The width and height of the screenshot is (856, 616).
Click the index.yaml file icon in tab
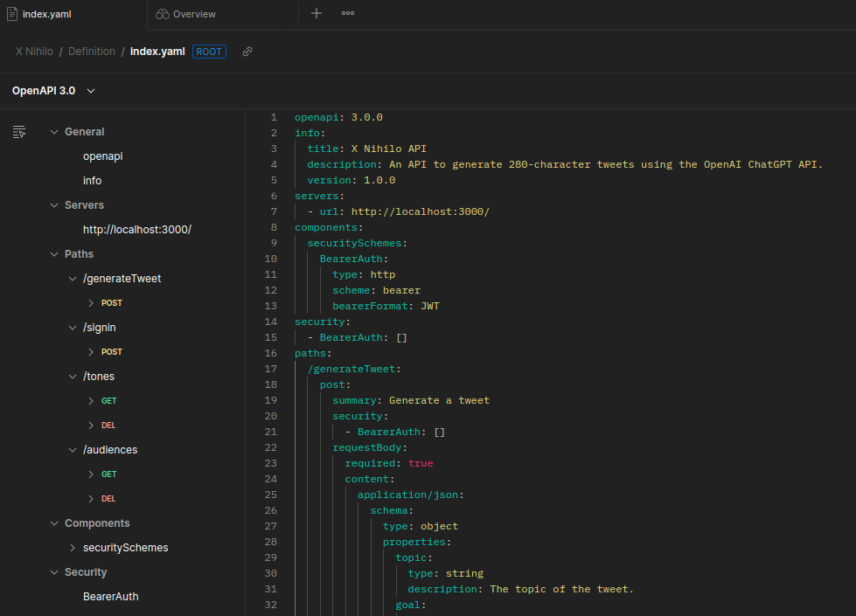pos(11,14)
